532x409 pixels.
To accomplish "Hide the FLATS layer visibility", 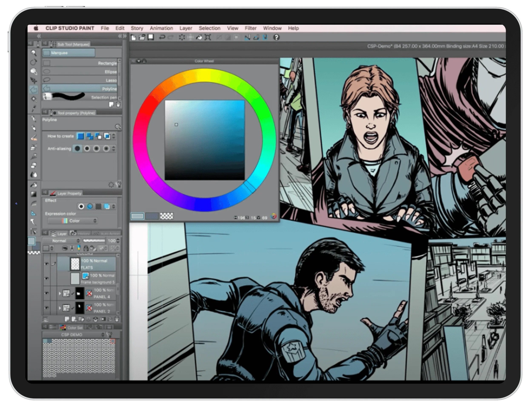I will [x=47, y=264].
